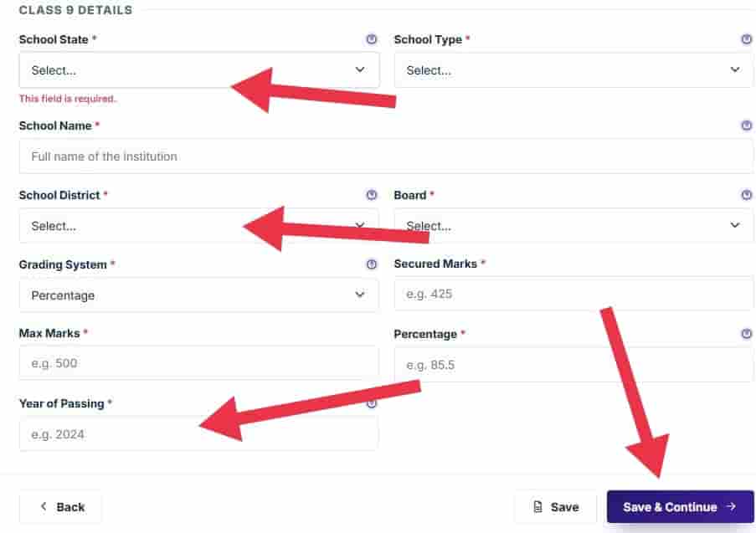Image resolution: width=756 pixels, height=533 pixels.
Task: Click the Board help icon
Action: pos(746,195)
